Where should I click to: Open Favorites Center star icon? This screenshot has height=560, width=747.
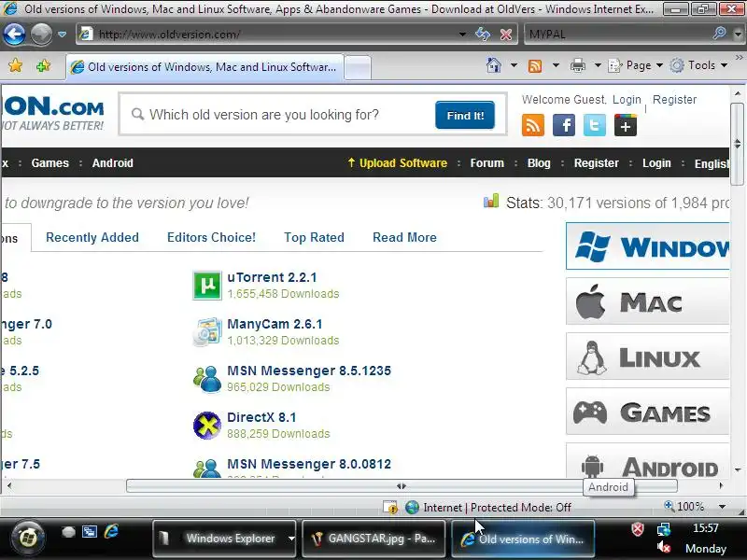coord(15,65)
